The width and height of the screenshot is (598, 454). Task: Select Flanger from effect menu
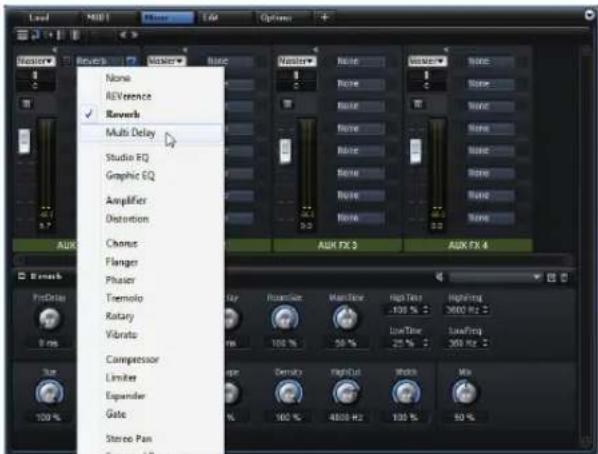pyautogui.click(x=122, y=262)
